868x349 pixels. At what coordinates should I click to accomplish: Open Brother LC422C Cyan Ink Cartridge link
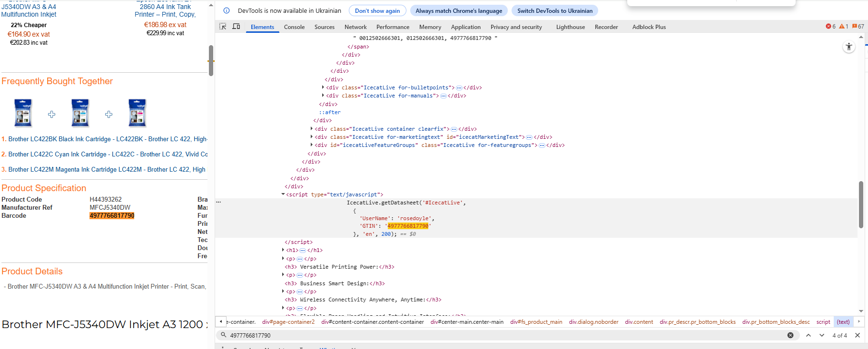108,154
